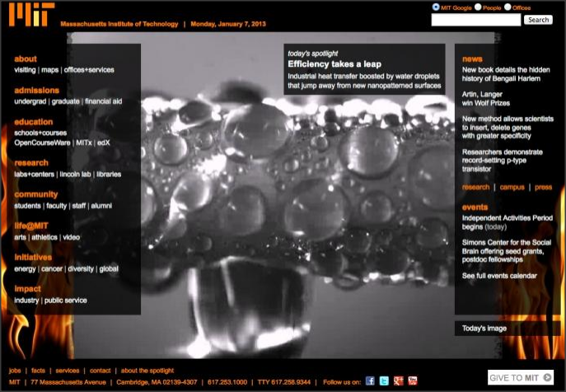Open the campus news category link
Image resolution: width=566 pixels, height=392 pixels.
tap(512, 187)
